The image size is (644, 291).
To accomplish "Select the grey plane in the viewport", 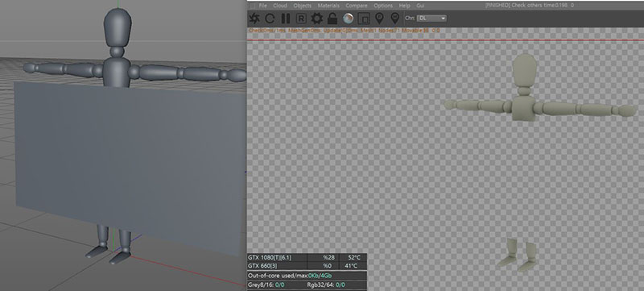I will (x=130, y=167).
